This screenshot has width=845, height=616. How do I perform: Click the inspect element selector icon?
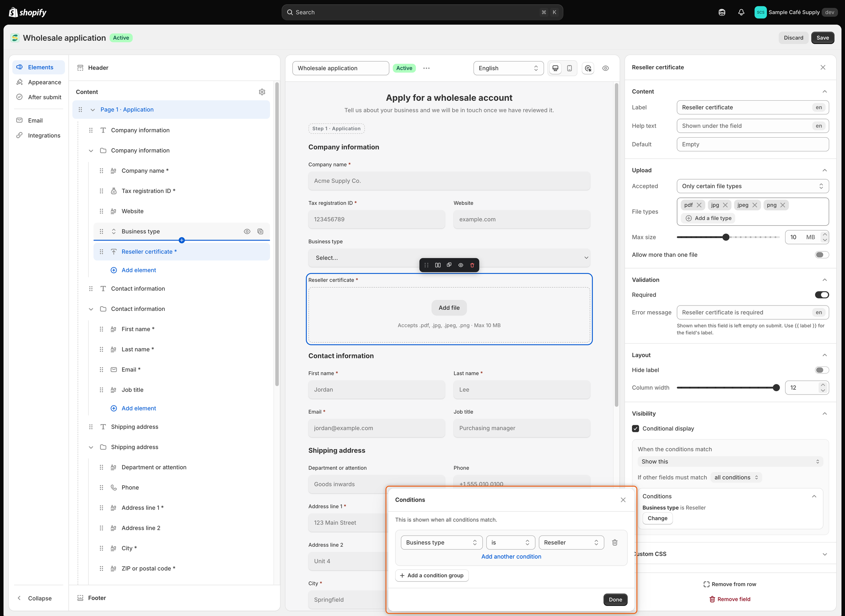click(588, 68)
